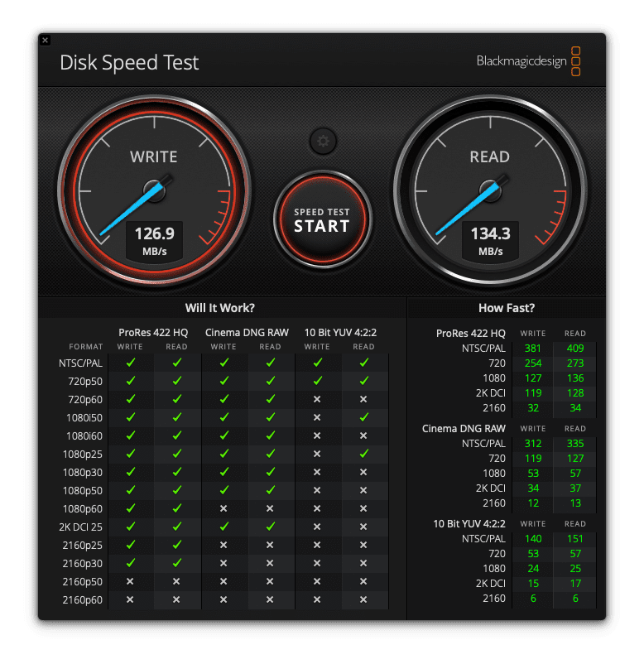644x664 pixels.
Task: Click the write speed value 126.9 MB/s
Action: (154, 241)
